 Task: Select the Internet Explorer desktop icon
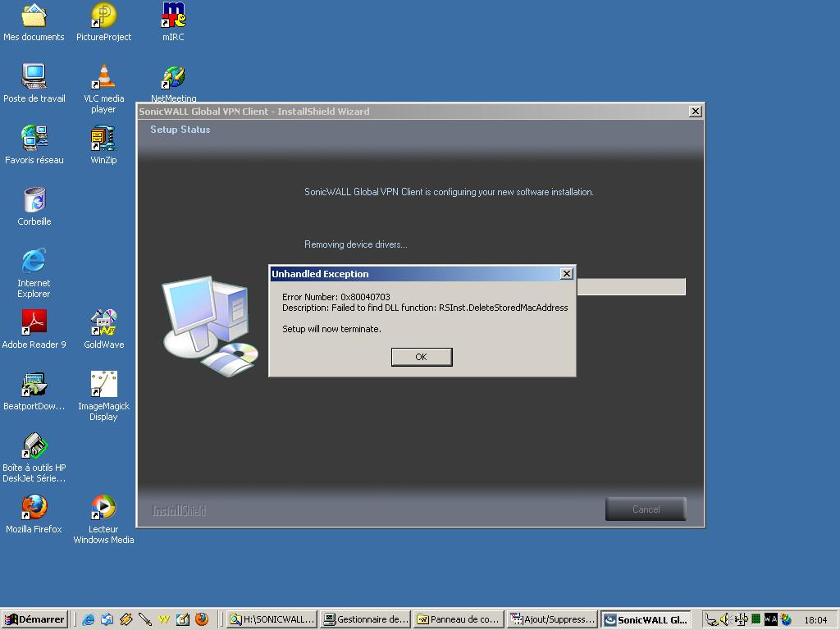[34, 272]
